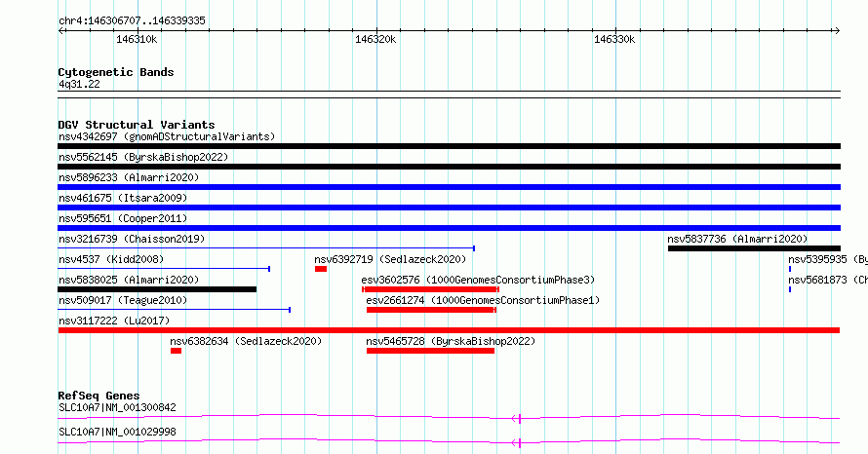868x454 pixels.
Task: Click the long red bar under nsv3117222
Action: point(449,330)
